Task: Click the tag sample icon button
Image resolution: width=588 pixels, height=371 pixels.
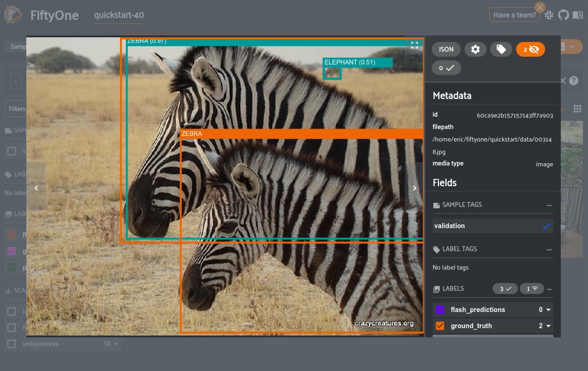Action: click(501, 49)
